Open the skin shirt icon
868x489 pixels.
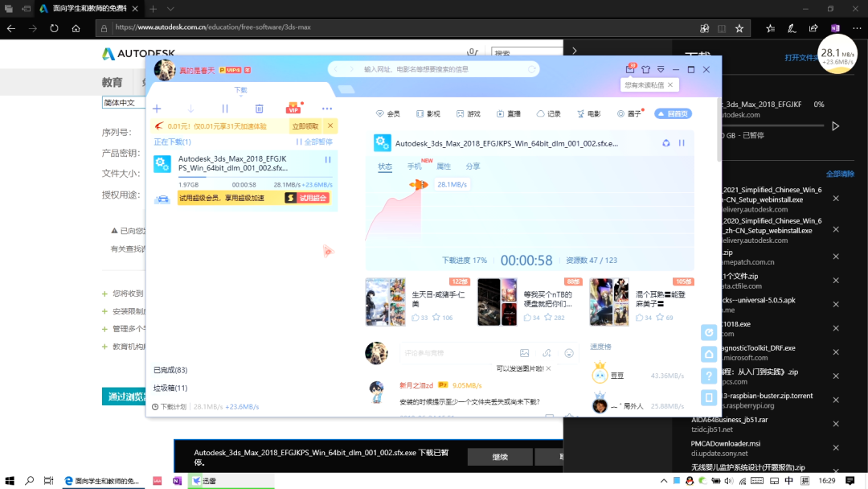645,69
